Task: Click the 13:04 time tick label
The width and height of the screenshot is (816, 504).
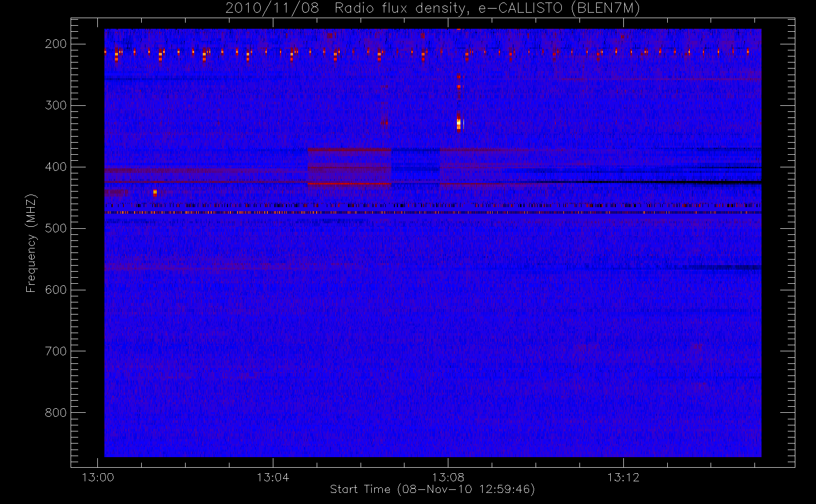Action: 273,477
